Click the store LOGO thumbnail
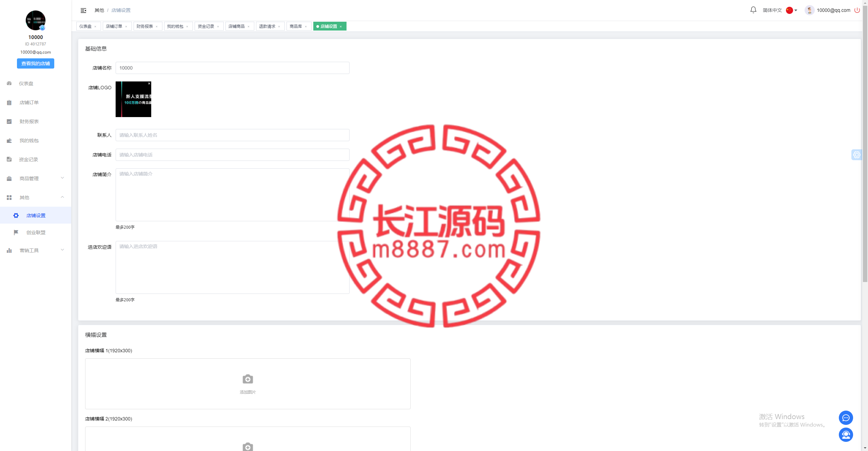The image size is (868, 451). point(133,99)
